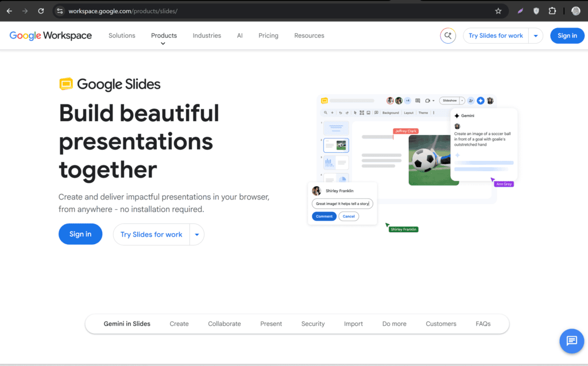
Task: Click the Google Workspace logo
Action: pos(51,36)
